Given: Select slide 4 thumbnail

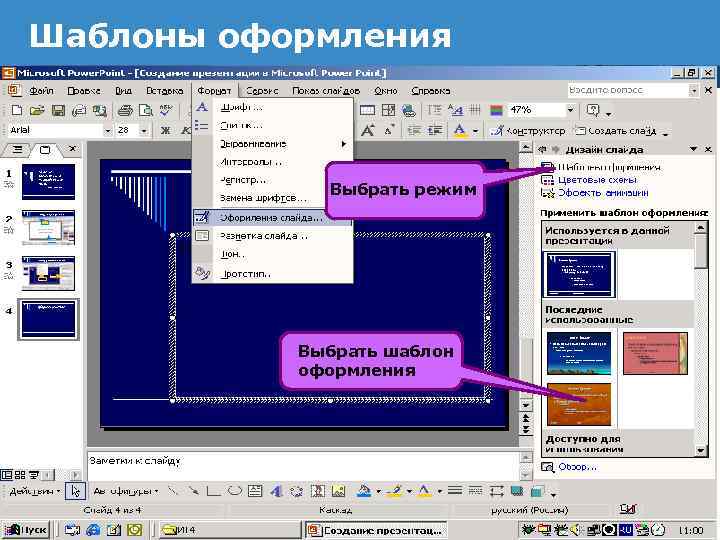Looking at the screenshot, I should (x=48, y=319).
